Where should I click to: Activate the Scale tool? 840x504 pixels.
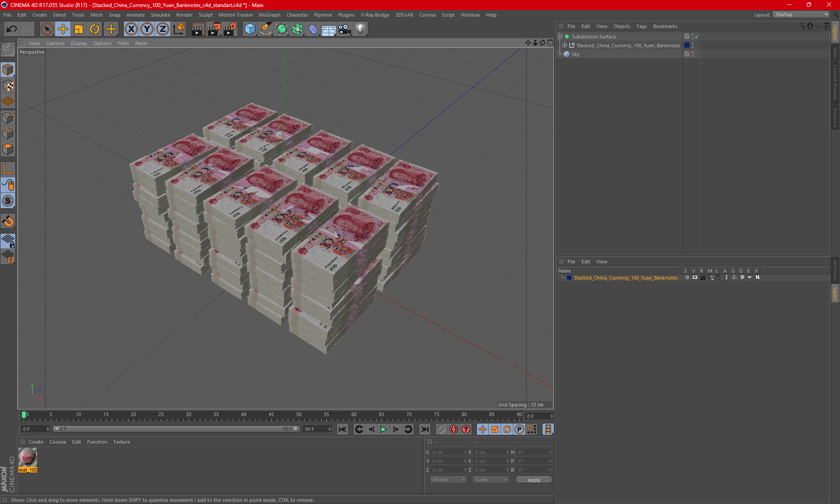point(79,29)
